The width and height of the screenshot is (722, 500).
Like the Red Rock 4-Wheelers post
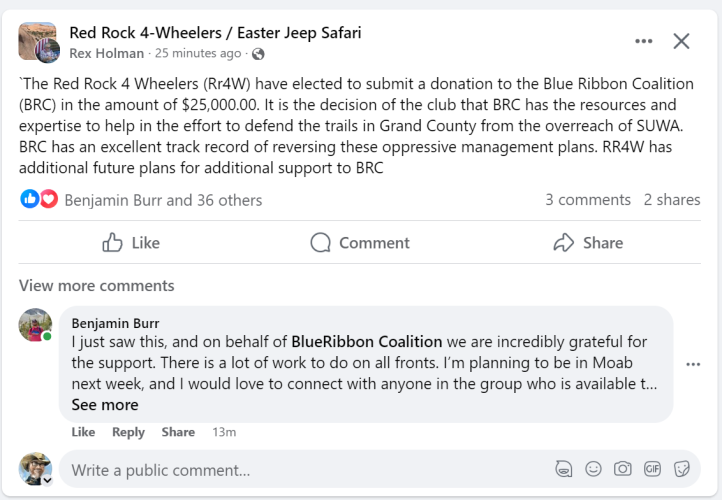(x=131, y=243)
